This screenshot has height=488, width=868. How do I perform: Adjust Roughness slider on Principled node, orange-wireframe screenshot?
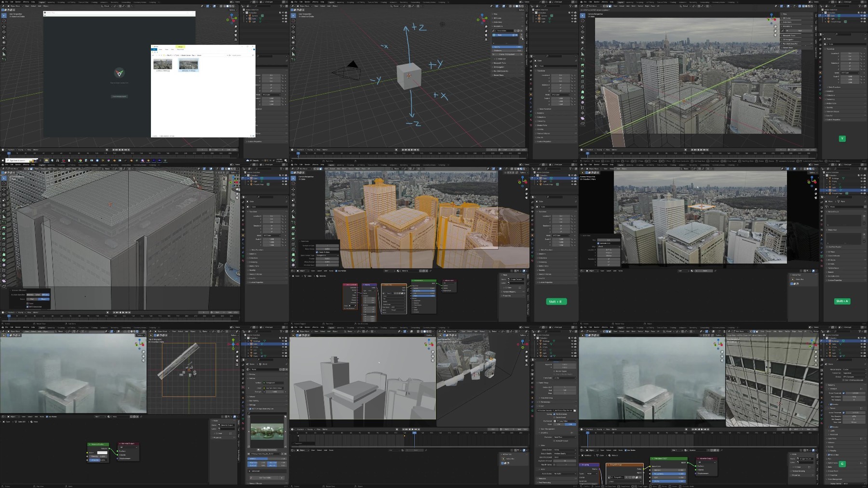point(425,291)
